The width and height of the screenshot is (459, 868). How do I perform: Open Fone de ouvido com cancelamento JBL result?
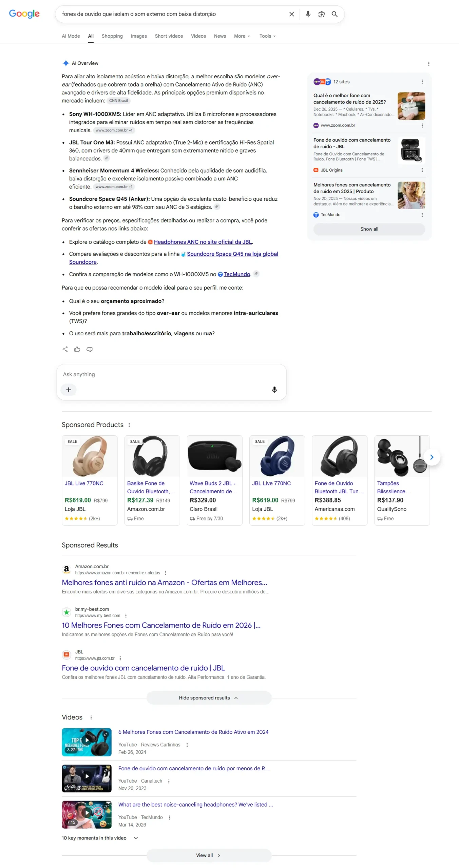pyautogui.click(x=143, y=668)
